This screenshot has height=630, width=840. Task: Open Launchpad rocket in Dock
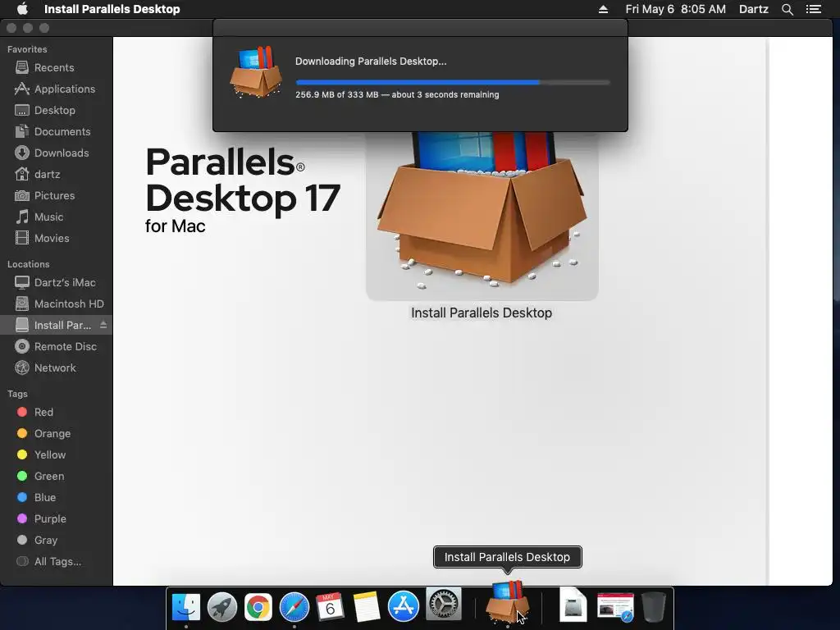point(221,607)
